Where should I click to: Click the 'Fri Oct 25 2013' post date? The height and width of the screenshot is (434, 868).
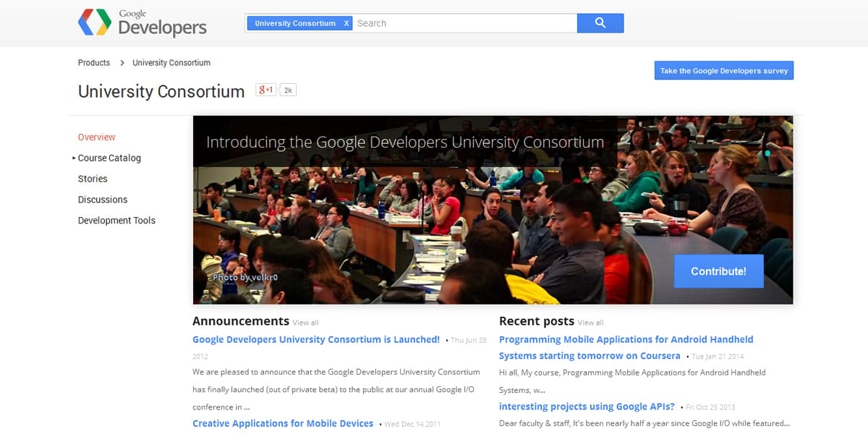712,407
